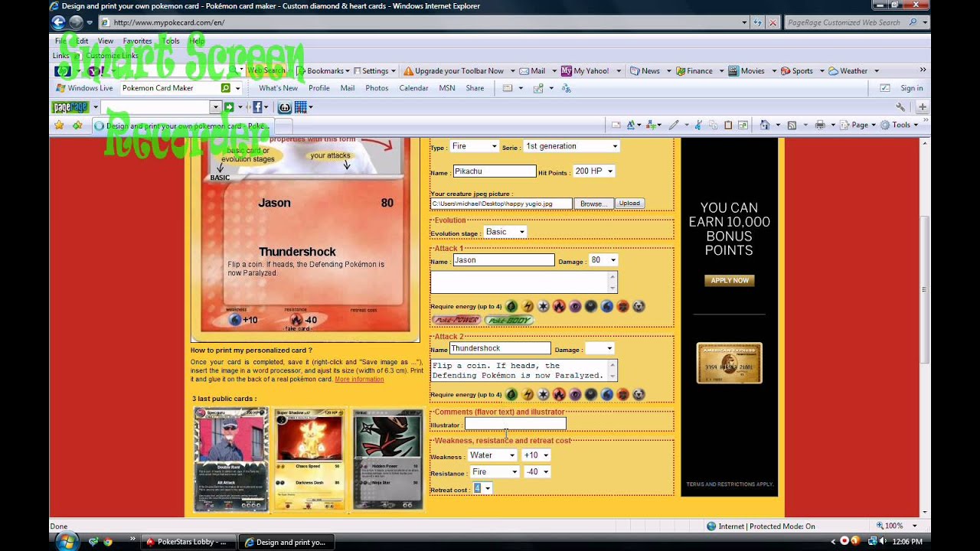This screenshot has height=551, width=980.
Task: Click the Home icon in command bar
Action: (x=765, y=125)
